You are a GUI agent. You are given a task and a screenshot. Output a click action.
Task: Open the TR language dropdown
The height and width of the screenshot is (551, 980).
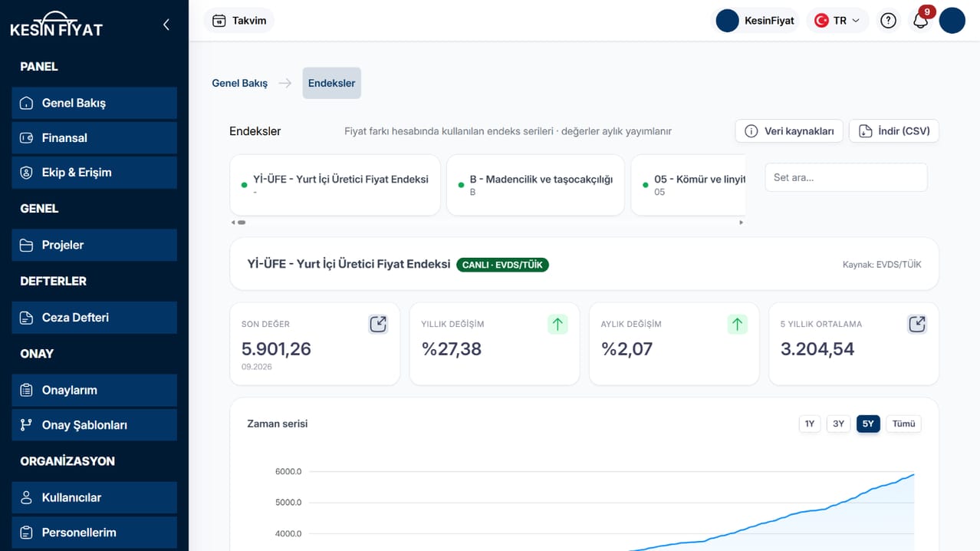(x=837, y=21)
